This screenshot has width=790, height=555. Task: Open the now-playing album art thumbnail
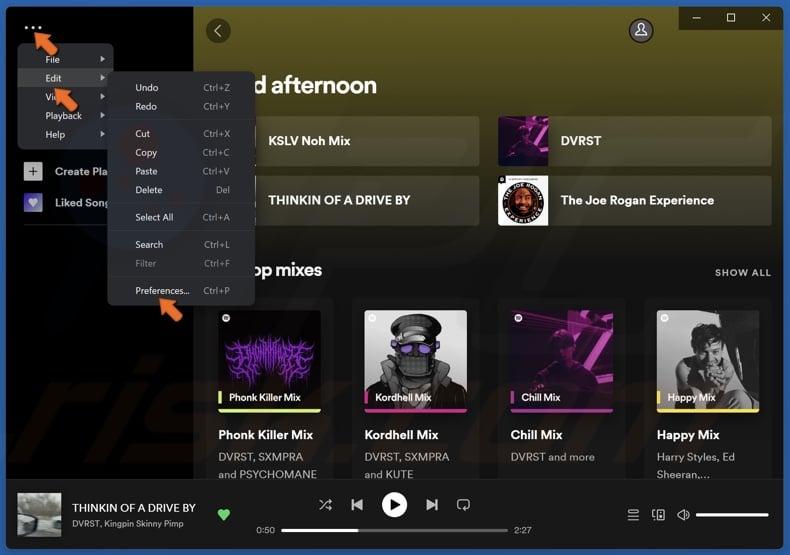(39, 515)
